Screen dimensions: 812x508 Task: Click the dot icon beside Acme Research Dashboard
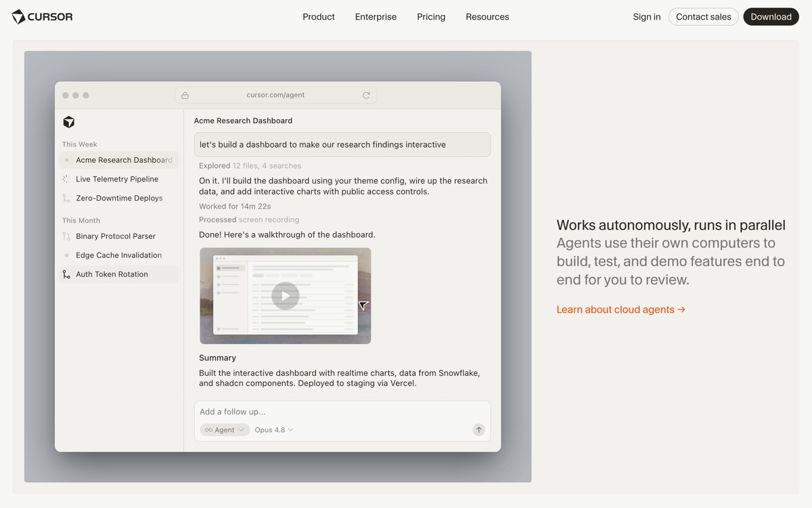(66, 161)
